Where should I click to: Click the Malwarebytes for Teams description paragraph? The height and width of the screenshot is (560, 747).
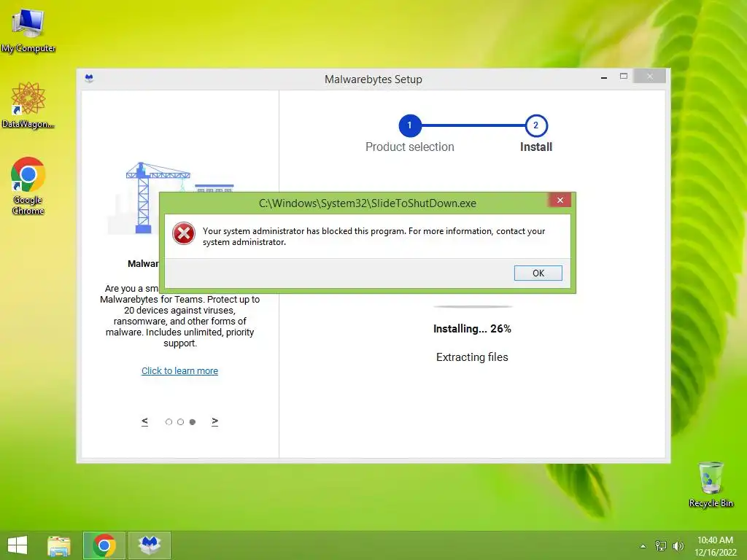click(179, 315)
